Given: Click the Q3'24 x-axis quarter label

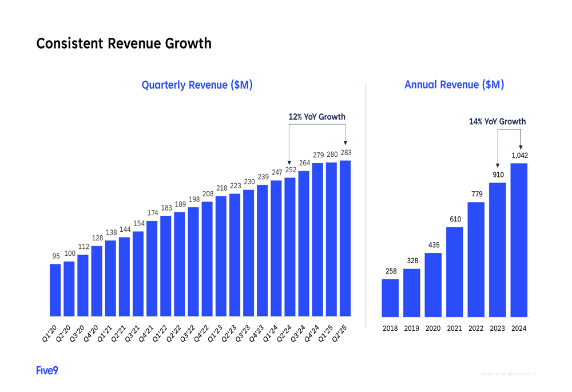Looking at the screenshot, I should tap(299, 334).
